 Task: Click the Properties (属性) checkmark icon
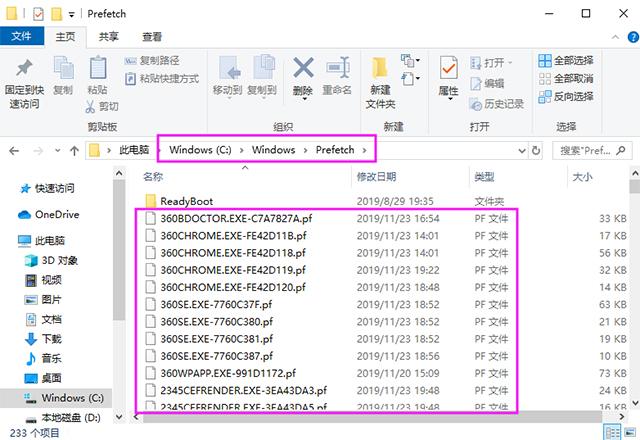(449, 68)
